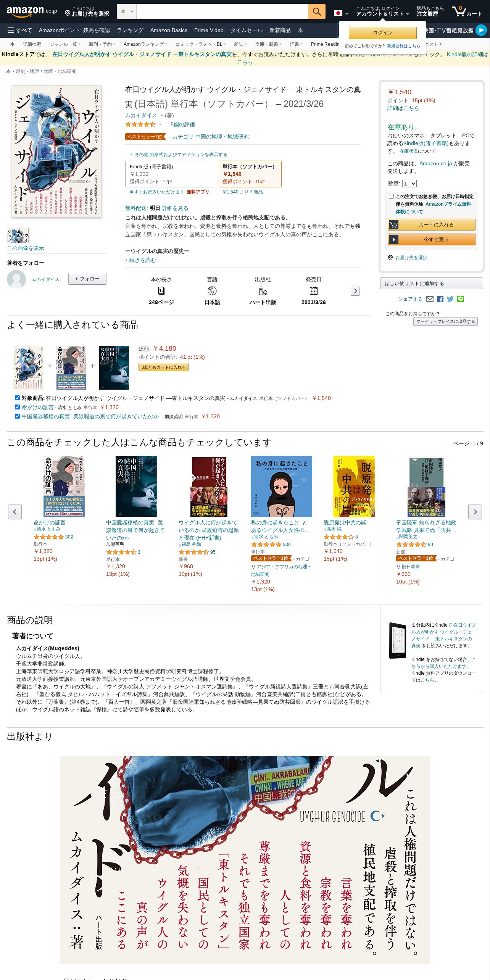Click the yellow ログイン button
Screen dimensions: 490x980
(x=382, y=33)
